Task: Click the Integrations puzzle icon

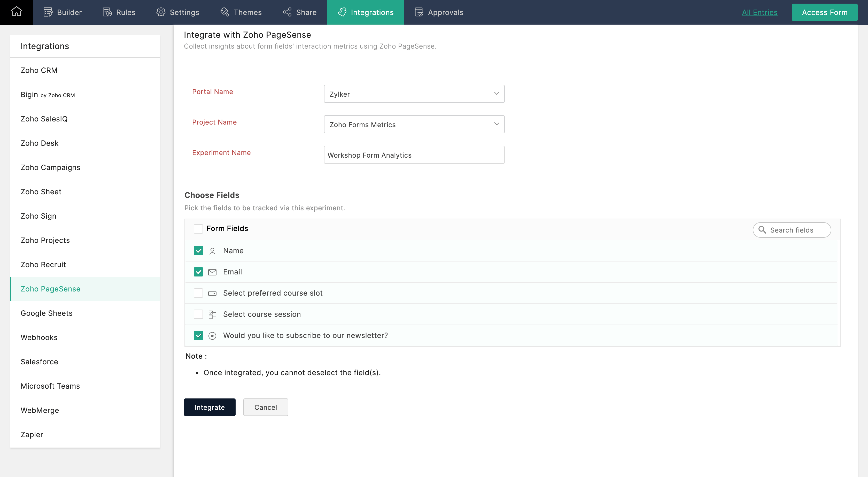Action: [x=342, y=12]
